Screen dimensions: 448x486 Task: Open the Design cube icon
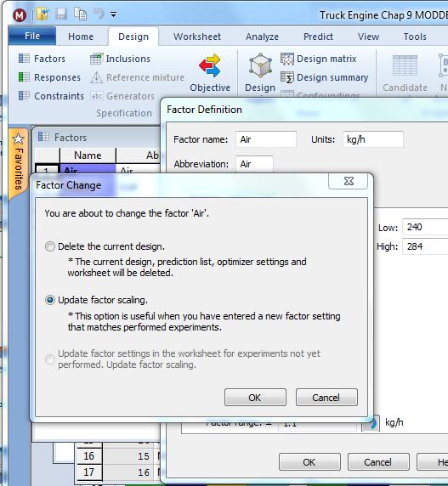[x=260, y=65]
